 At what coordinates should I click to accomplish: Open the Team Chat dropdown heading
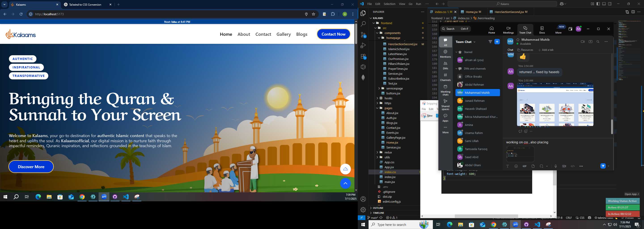pos(466,42)
